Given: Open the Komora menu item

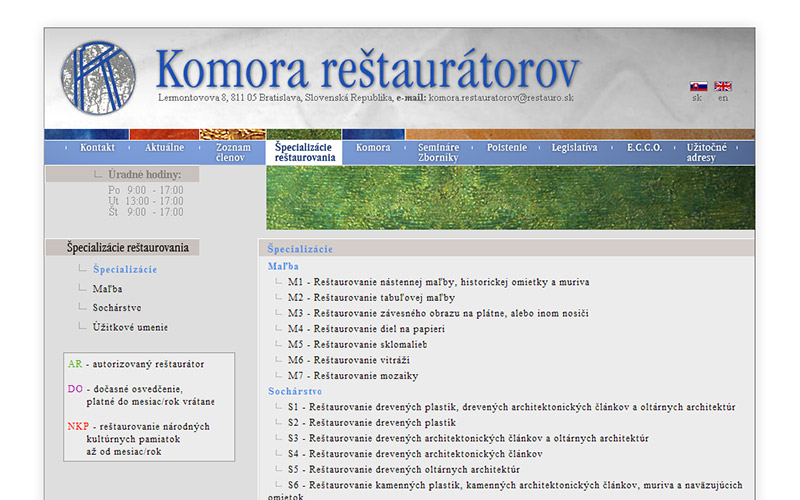Looking at the screenshot, I should point(373,147).
